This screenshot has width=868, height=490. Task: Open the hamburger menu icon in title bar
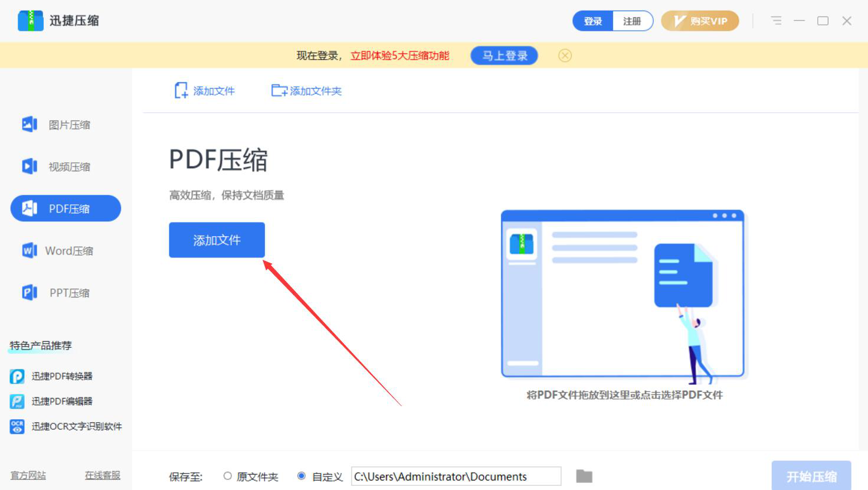coord(776,21)
